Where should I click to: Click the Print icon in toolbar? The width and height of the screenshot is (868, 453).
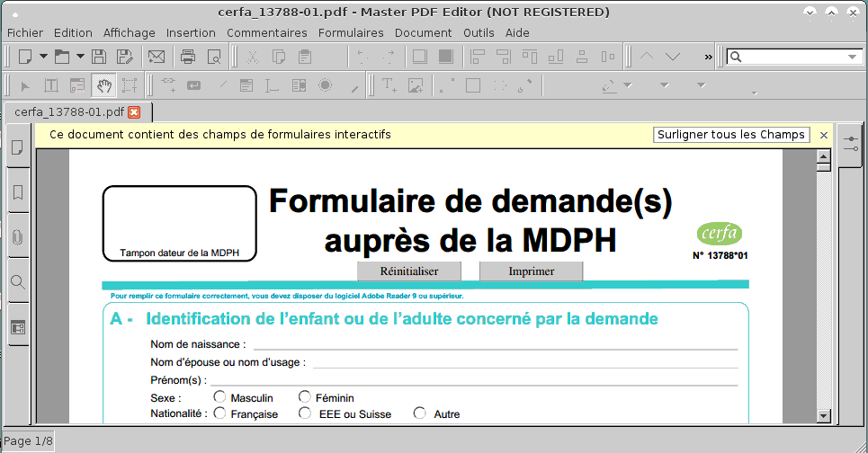(188, 57)
